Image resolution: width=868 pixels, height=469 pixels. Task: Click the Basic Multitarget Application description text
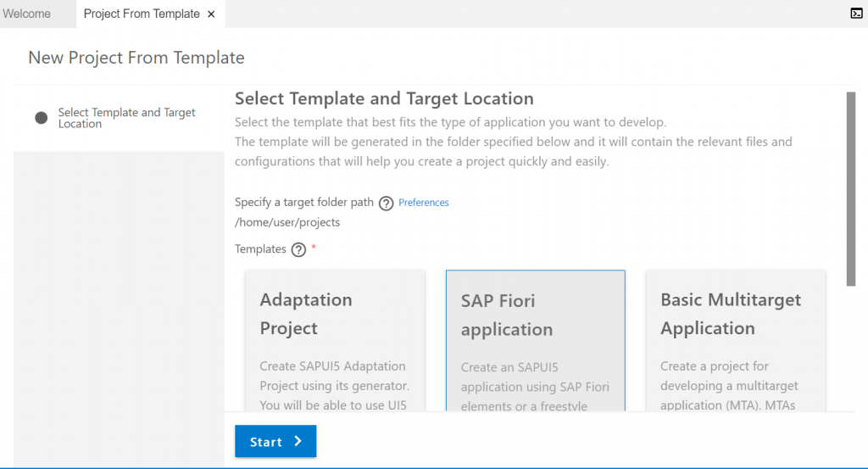click(x=729, y=385)
